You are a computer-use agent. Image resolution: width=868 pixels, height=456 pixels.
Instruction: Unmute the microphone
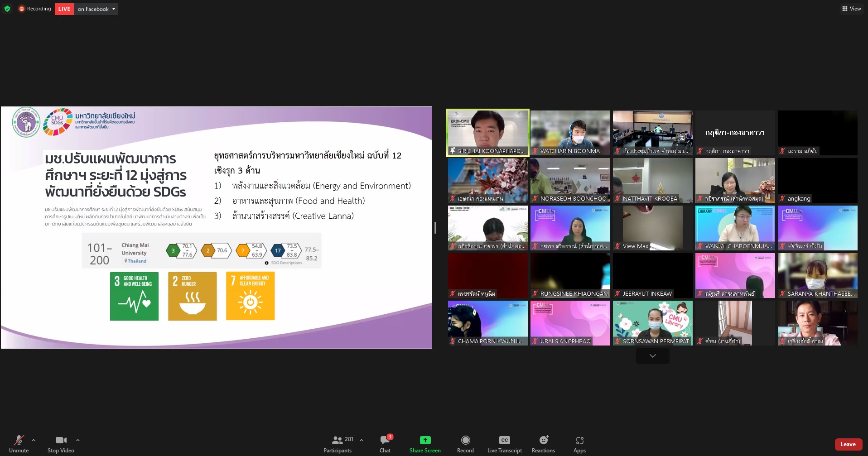coord(19,444)
